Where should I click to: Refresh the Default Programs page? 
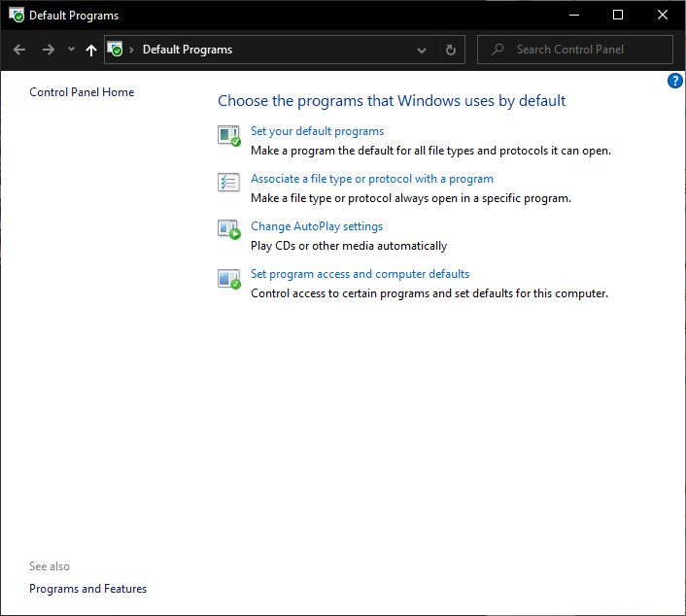450,50
